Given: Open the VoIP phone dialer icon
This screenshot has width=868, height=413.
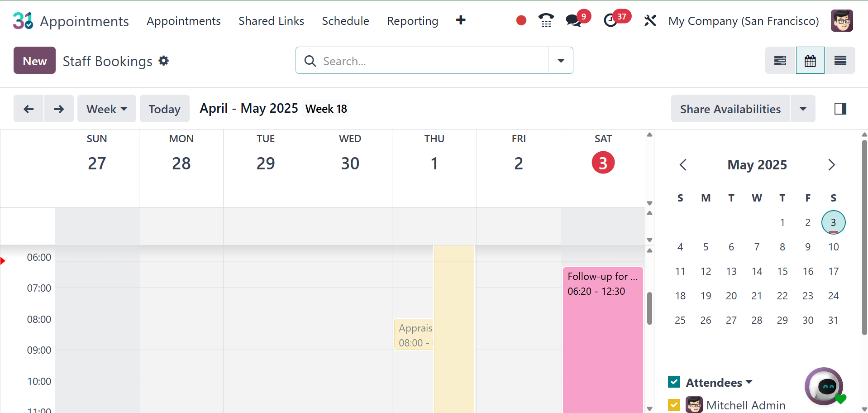Looking at the screenshot, I should [546, 20].
